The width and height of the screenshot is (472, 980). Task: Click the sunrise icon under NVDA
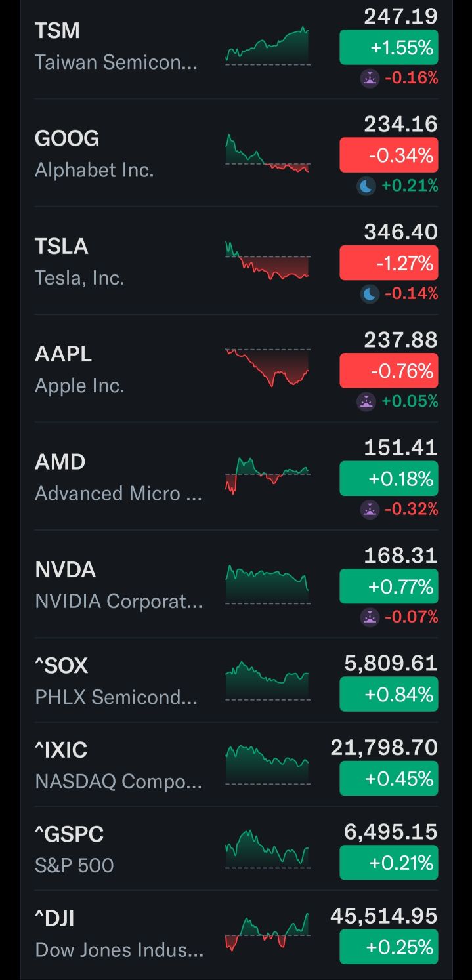(370, 617)
